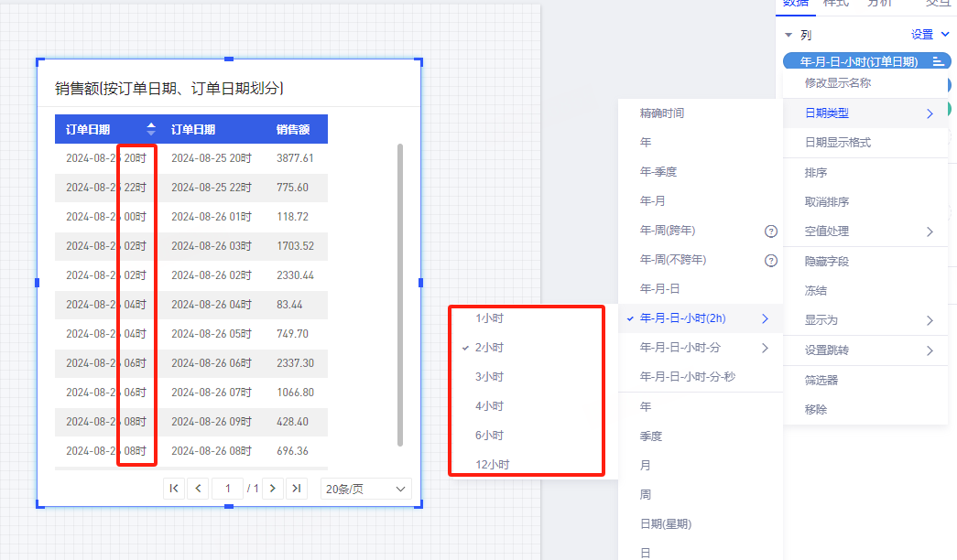Go to next page of table

tap(272, 489)
